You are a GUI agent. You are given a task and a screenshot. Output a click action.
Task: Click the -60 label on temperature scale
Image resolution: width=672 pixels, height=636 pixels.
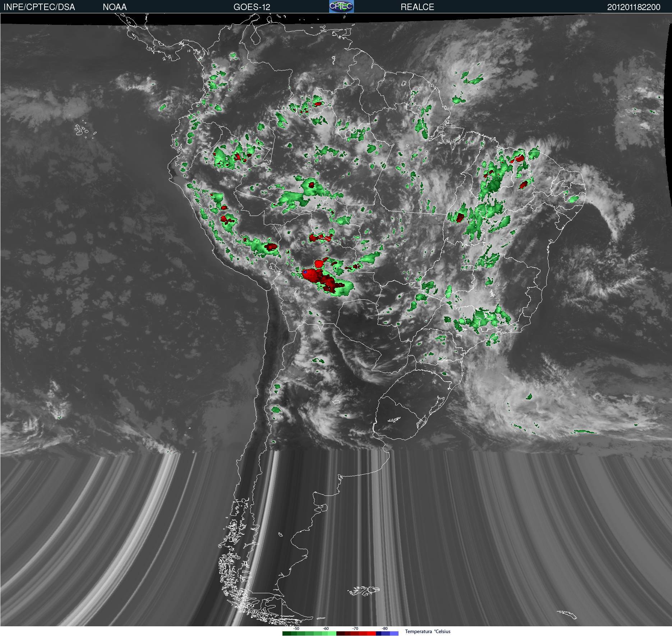326,628
